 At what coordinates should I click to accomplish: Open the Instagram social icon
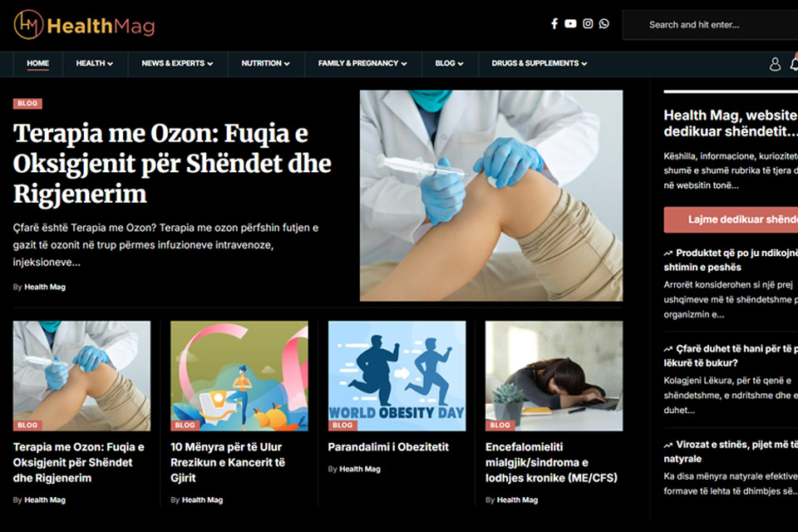pyautogui.click(x=588, y=24)
